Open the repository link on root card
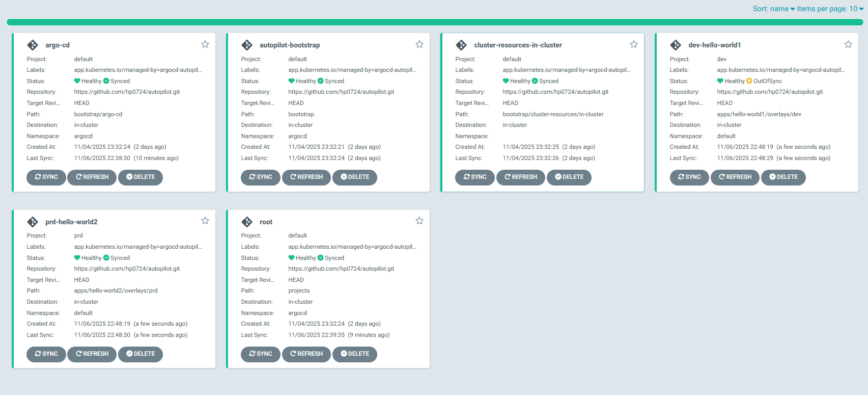 click(x=341, y=269)
